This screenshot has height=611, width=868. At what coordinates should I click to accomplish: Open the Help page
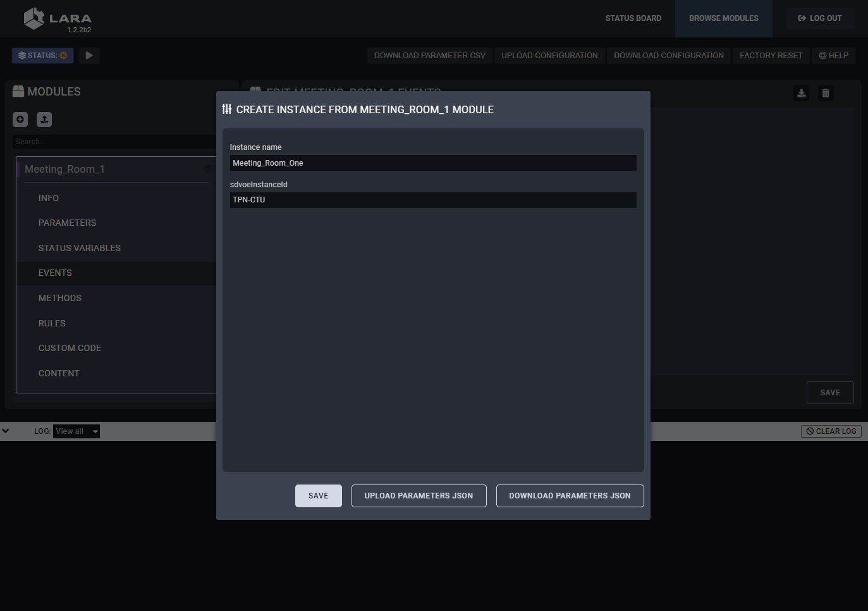click(833, 56)
